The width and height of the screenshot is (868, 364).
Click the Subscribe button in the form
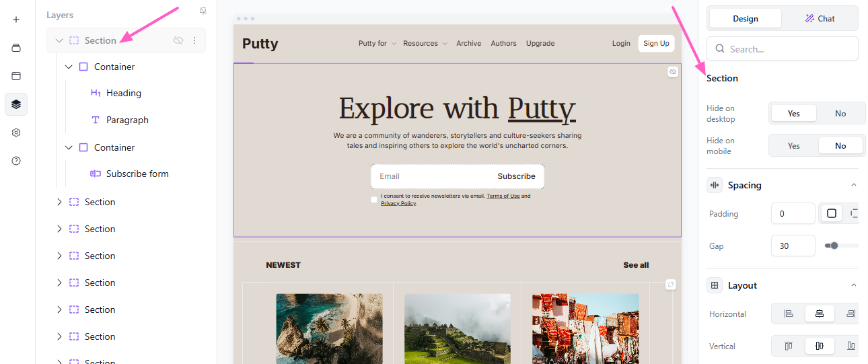click(x=517, y=176)
